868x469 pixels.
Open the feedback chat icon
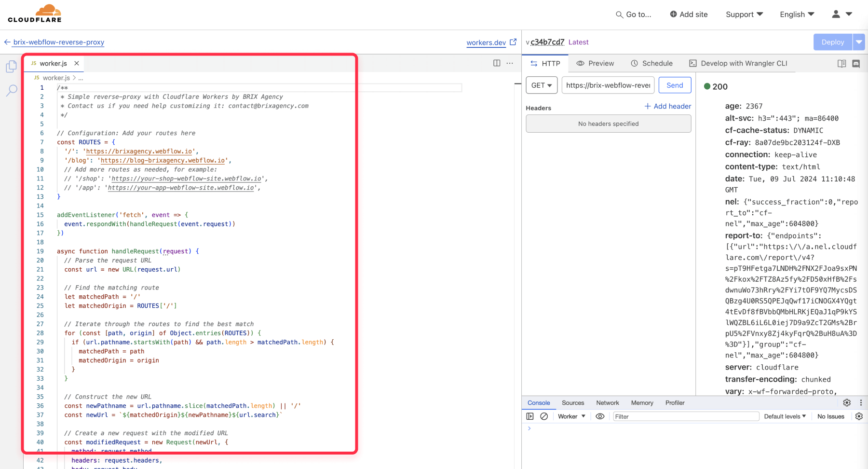click(x=856, y=64)
